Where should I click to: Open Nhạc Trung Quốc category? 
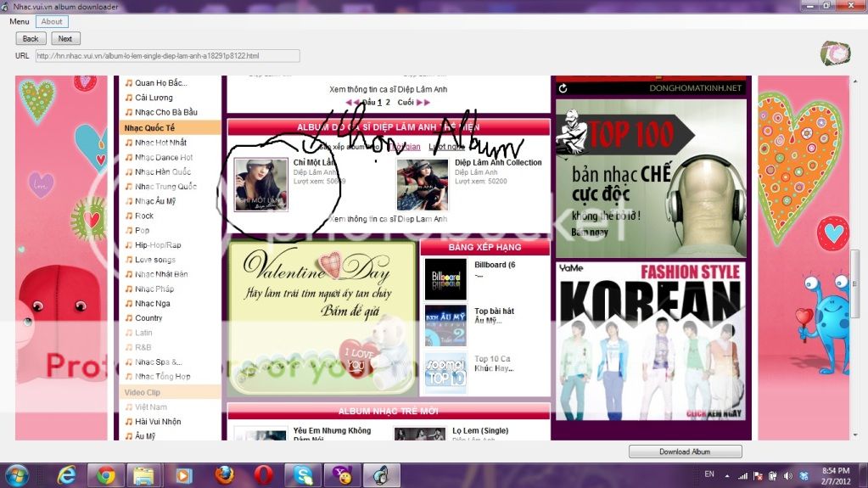click(165, 187)
